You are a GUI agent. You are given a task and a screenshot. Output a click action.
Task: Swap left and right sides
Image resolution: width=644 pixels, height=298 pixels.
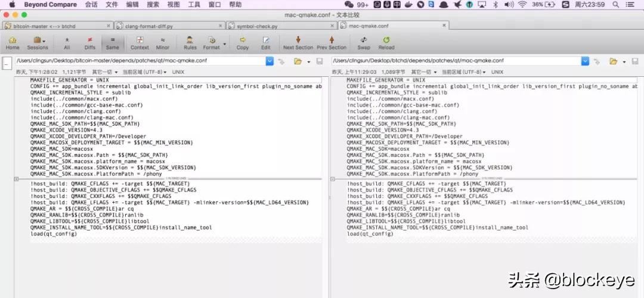(x=364, y=43)
